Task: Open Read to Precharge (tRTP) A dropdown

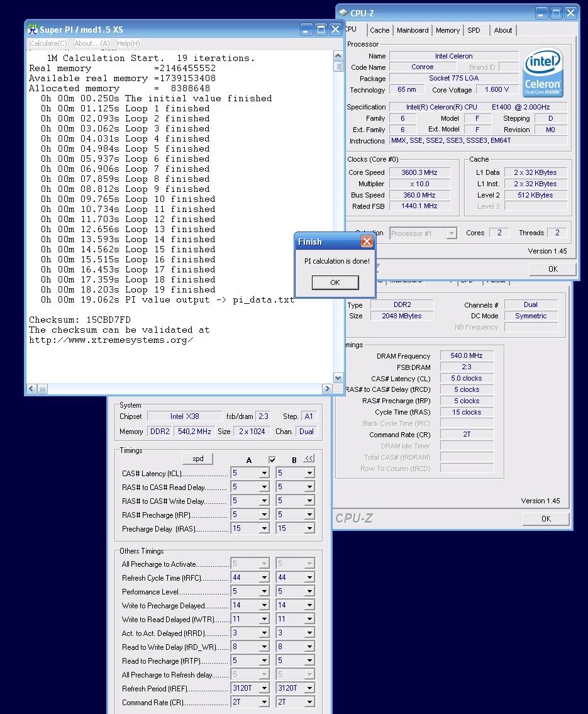Action: click(264, 661)
